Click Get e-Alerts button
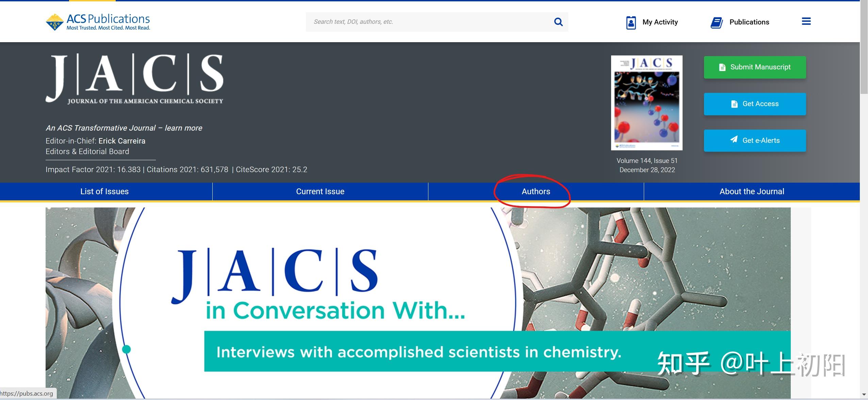Image resolution: width=868 pixels, height=400 pixels. [755, 140]
